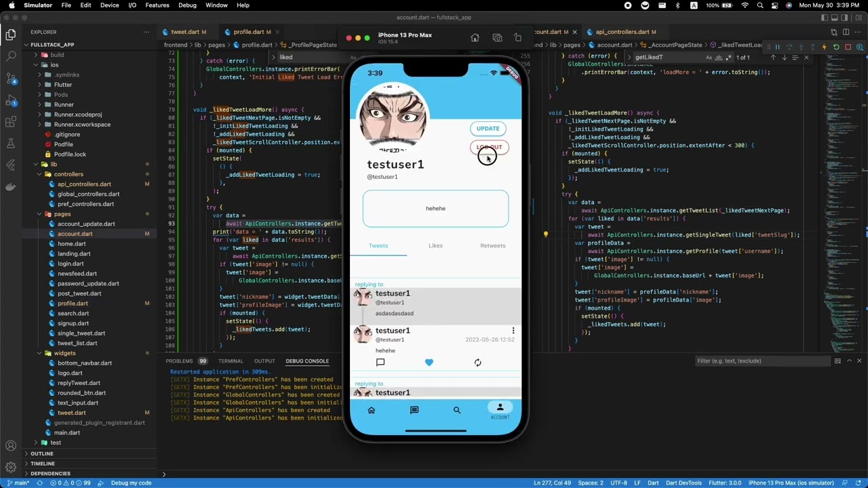Tap the retweet icon under hehehe tweet
868x488 pixels.
[477, 363]
